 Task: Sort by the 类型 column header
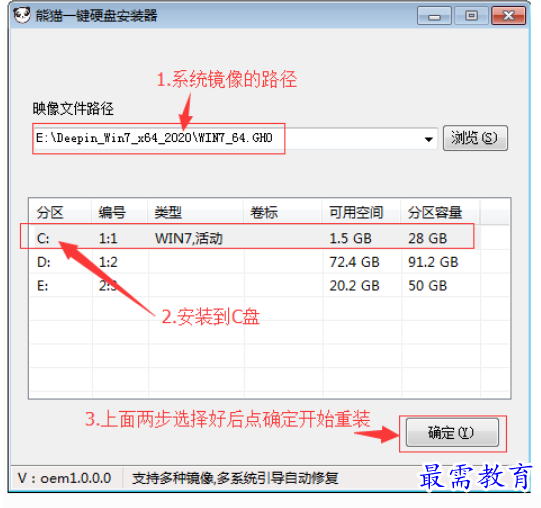(196, 212)
